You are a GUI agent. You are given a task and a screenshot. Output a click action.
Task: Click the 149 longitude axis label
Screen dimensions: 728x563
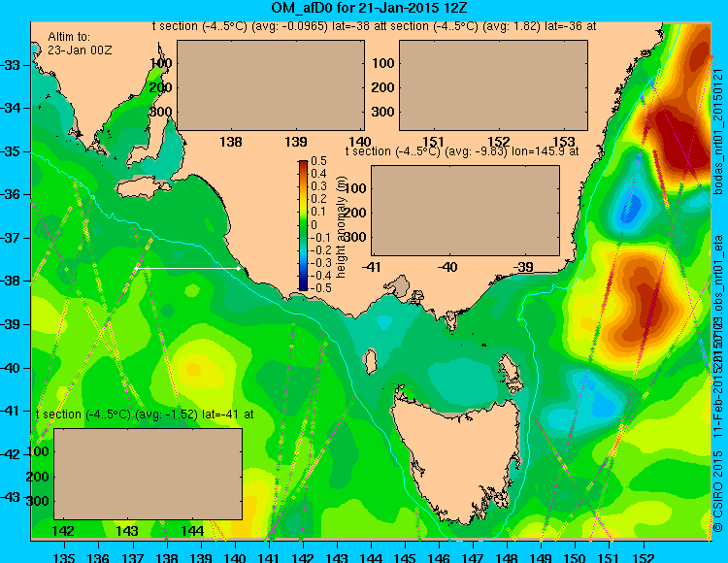542,557
